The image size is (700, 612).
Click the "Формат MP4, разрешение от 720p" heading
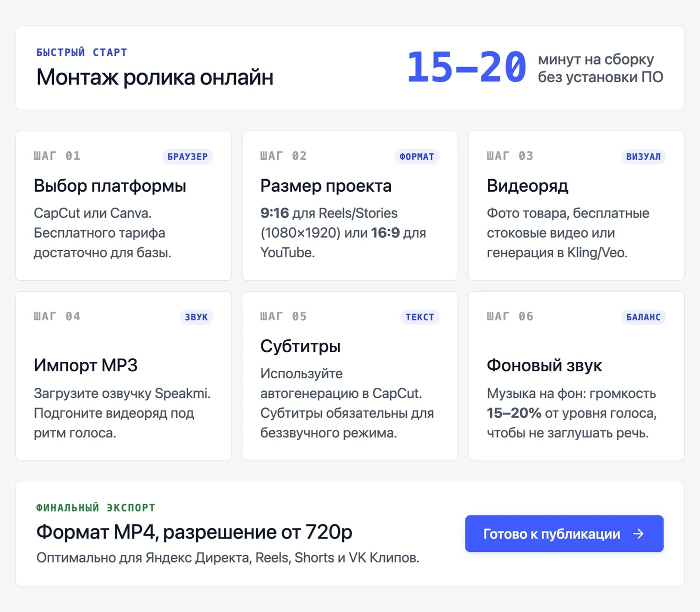click(x=194, y=532)
